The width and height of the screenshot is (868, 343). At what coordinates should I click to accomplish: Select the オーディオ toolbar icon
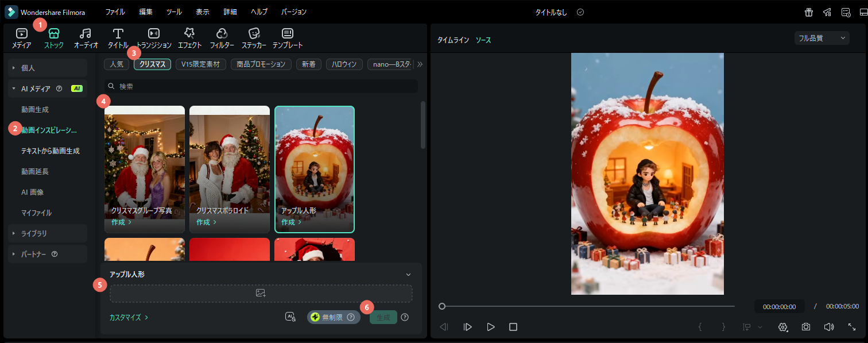coord(85,37)
